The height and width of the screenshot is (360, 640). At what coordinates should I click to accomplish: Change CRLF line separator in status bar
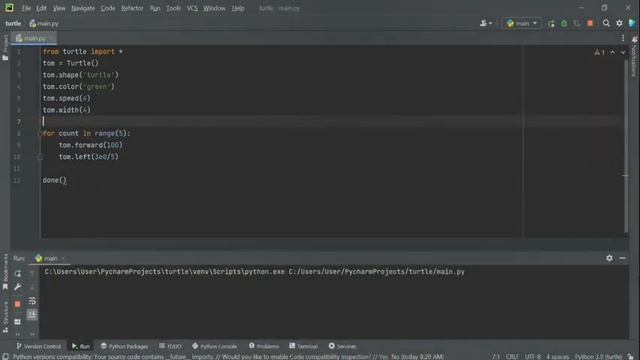[x=512, y=357]
